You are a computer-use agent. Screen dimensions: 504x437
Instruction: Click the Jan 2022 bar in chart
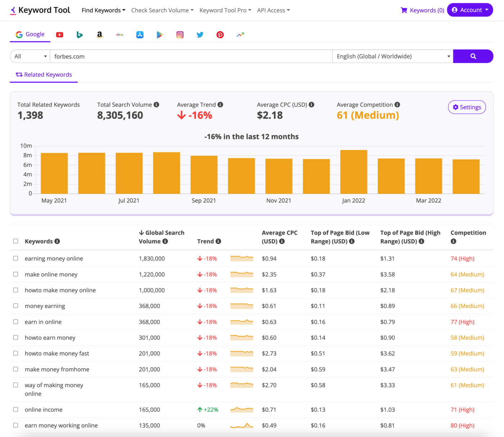point(354,172)
